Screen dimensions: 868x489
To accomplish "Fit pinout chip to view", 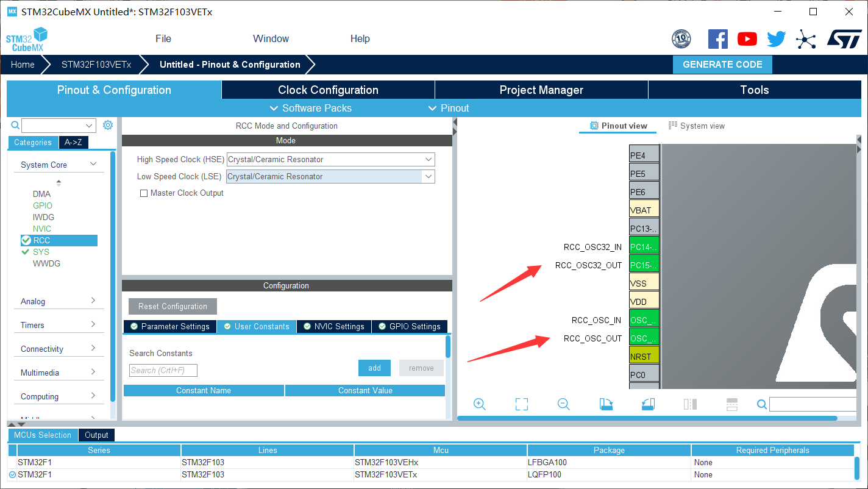I will point(521,404).
